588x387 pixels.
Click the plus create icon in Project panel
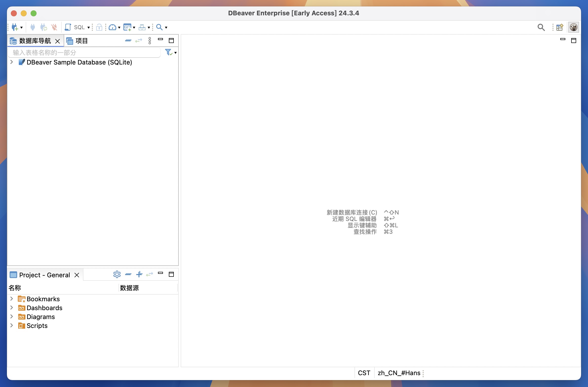139,274
